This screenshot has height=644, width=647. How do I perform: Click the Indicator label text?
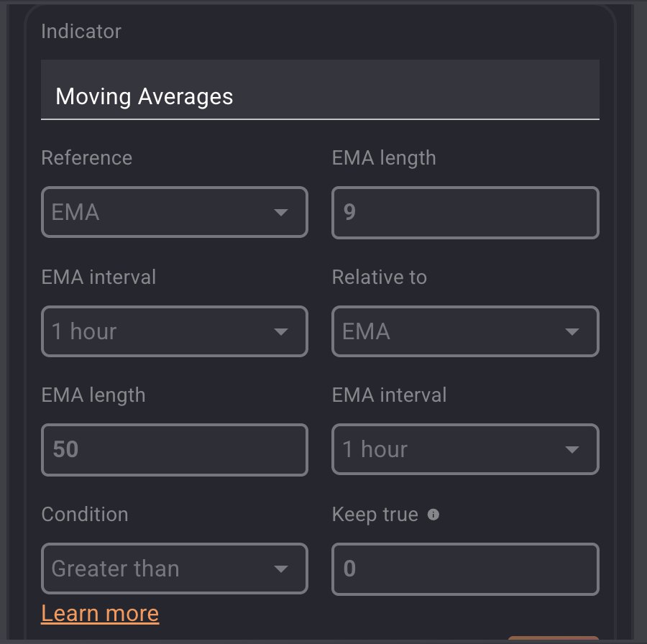(81, 32)
